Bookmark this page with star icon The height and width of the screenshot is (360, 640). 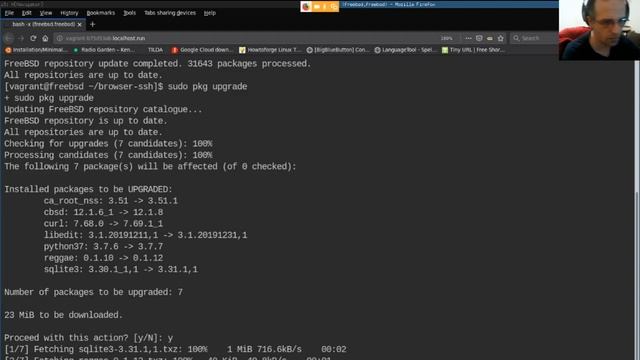[501, 38]
